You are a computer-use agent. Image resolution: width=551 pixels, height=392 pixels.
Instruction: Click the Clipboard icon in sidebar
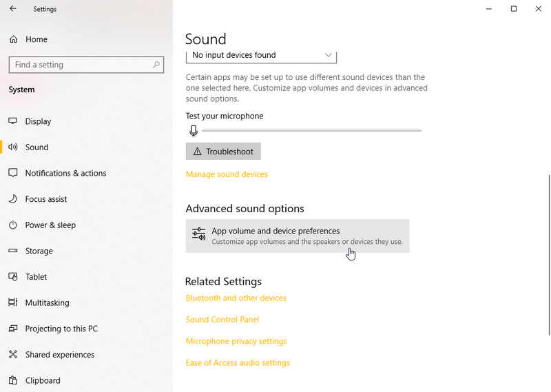click(13, 380)
